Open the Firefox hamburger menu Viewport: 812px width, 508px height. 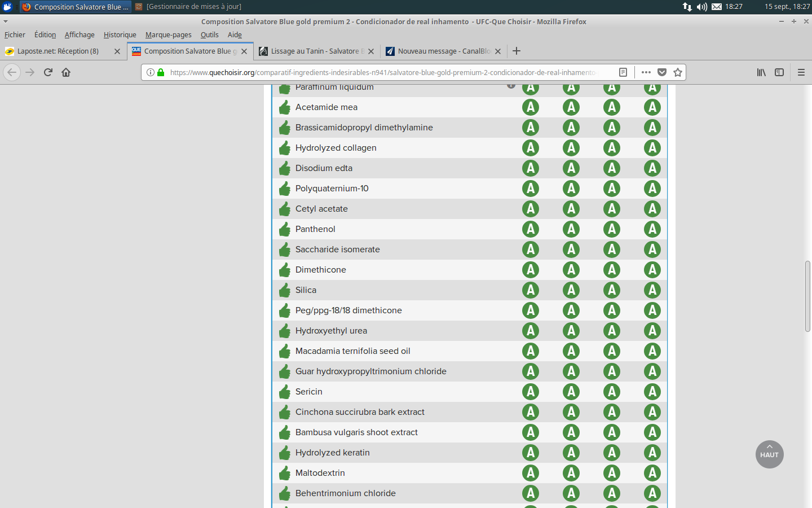click(801, 72)
